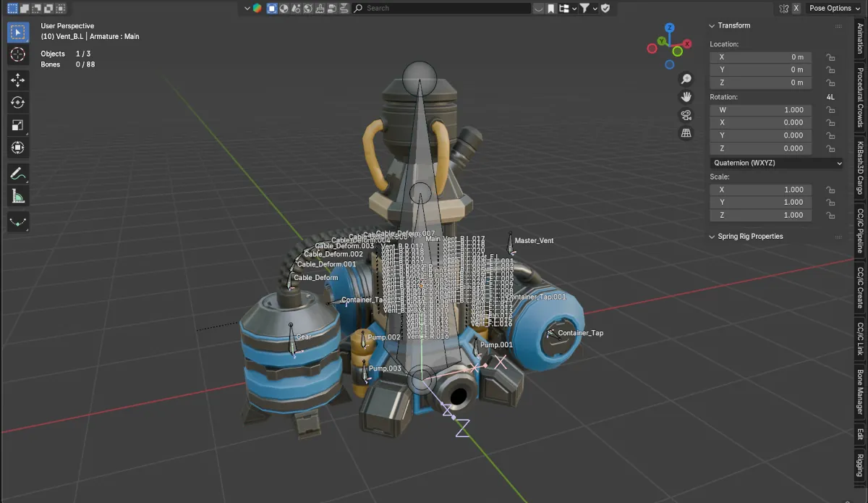Toggle lock on Scale Z
The image size is (868, 503).
click(x=830, y=216)
